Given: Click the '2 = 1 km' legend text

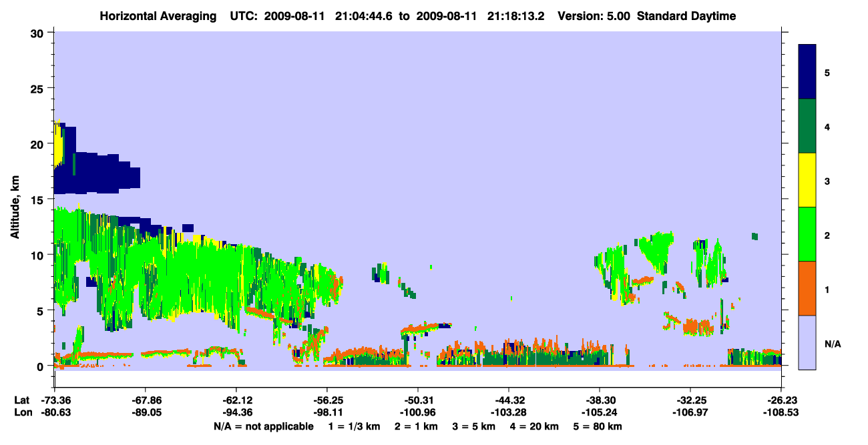Looking at the screenshot, I should pyautogui.click(x=417, y=426).
